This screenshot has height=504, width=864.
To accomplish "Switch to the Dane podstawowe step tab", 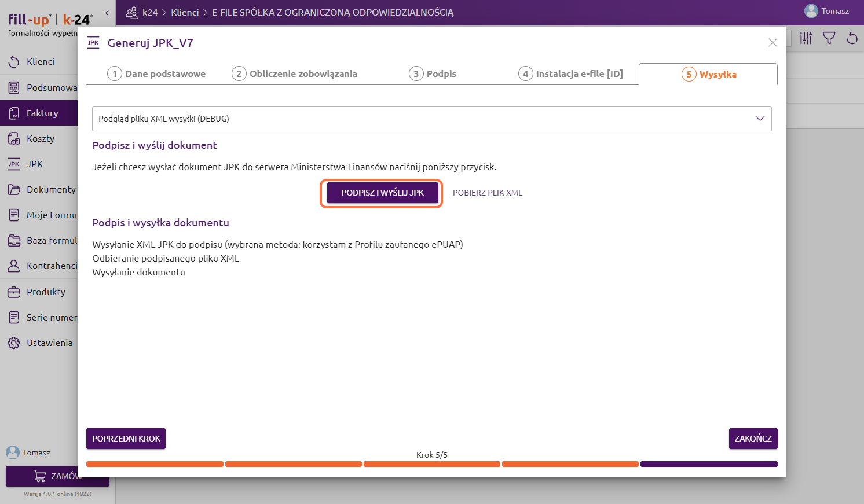I will pyautogui.click(x=156, y=74).
